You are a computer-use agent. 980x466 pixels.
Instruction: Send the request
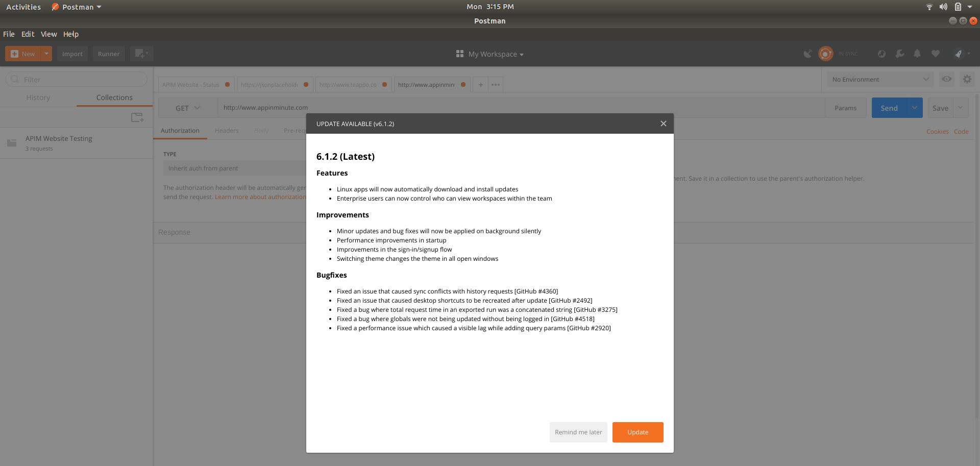pos(889,108)
